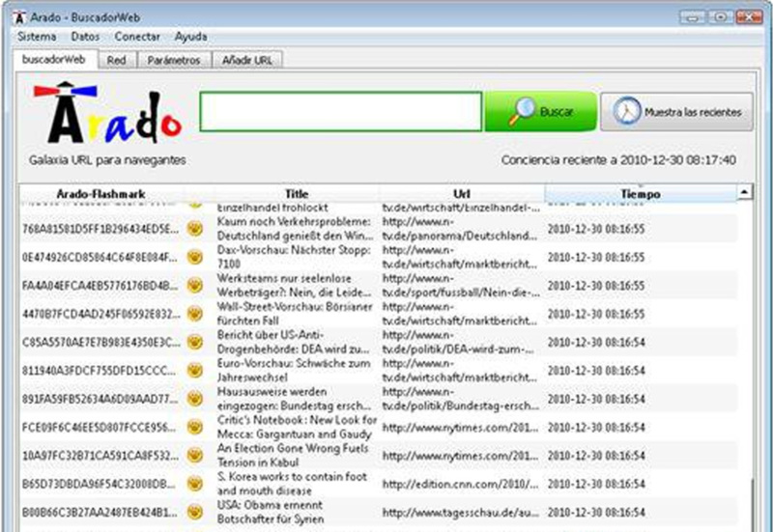Select title 'An Election Gone Wrong Fuels Tension in Kabul'
The width and height of the screenshot is (773, 532).
[x=293, y=455]
